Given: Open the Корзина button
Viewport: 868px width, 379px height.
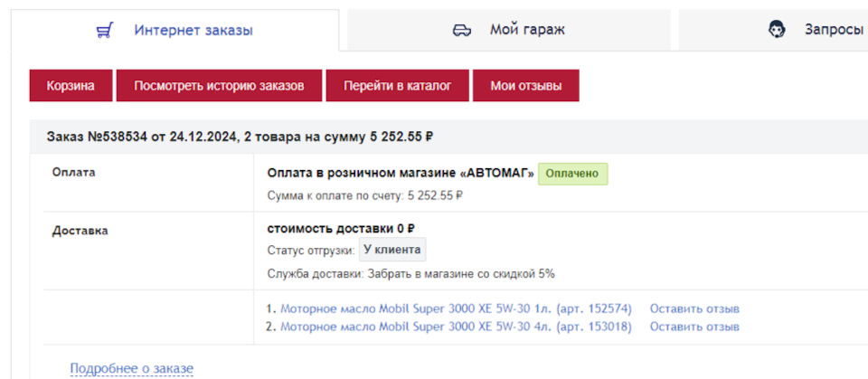Looking at the screenshot, I should pyautogui.click(x=71, y=86).
